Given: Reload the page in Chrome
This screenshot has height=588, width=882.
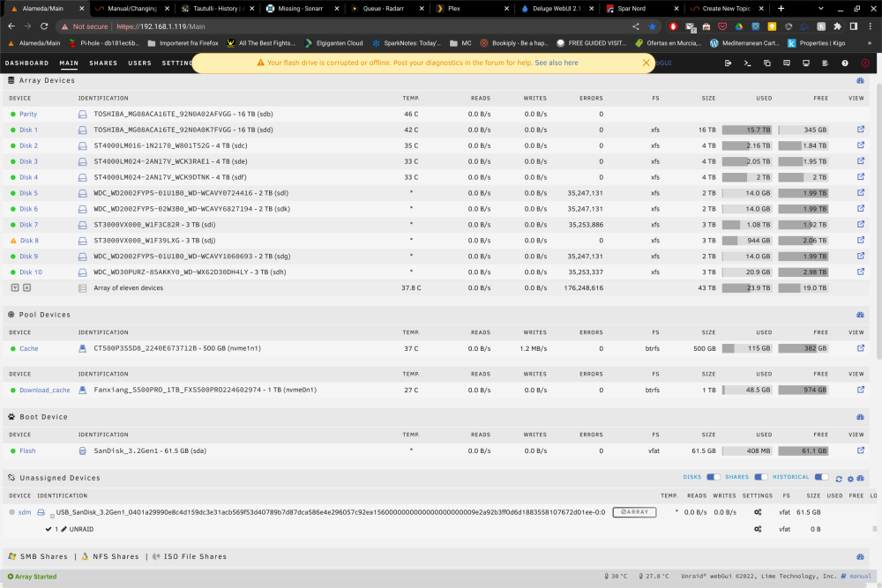Looking at the screenshot, I should coord(44,26).
